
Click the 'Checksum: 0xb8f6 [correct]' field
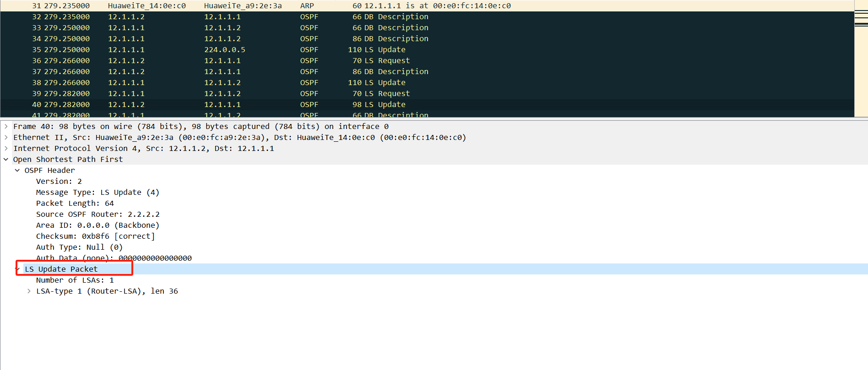pos(96,236)
